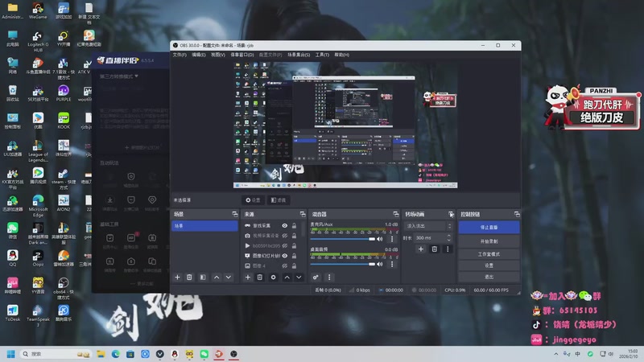Toggle visibility of video capture device source
The height and width of the screenshot is (362, 644).
(x=285, y=236)
